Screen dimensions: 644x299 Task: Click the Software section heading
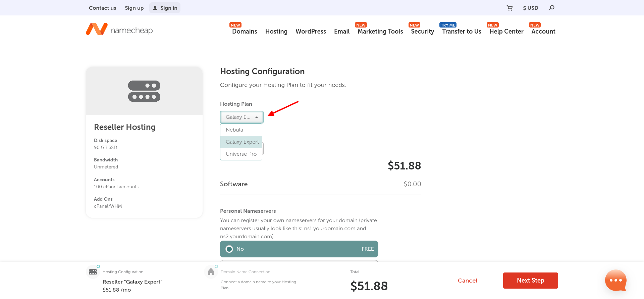(x=234, y=184)
